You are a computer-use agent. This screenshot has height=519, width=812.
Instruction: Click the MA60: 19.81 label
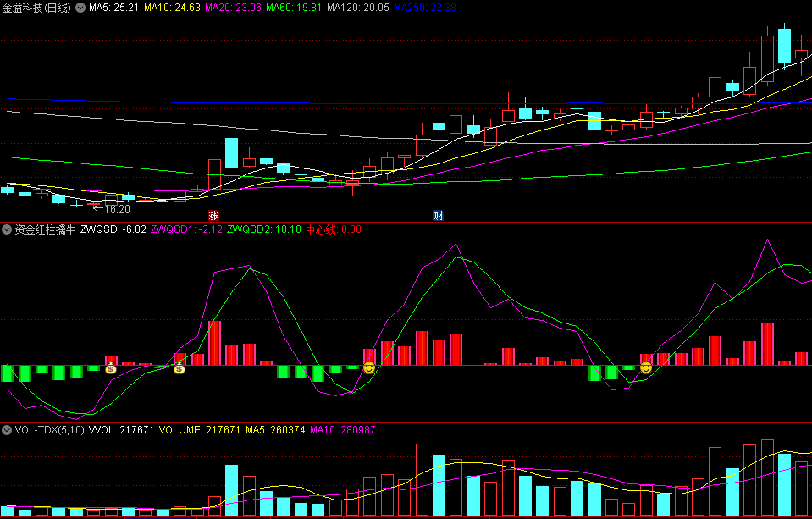[294, 8]
